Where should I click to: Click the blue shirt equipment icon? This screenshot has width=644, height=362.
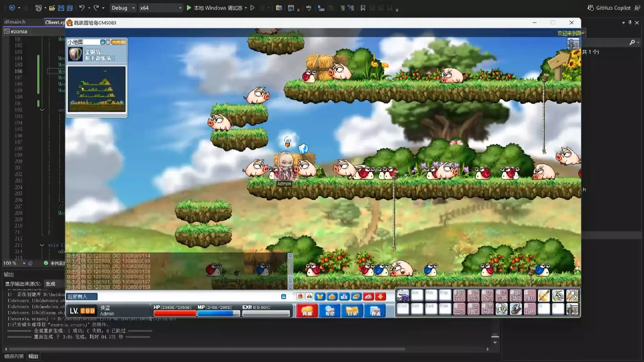click(x=320, y=296)
